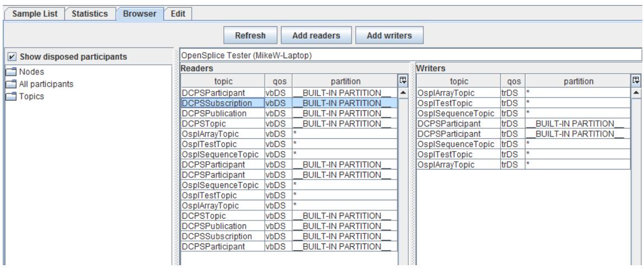The height and width of the screenshot is (268, 644).
Task: Open the Edit tab
Action: coord(178,13)
